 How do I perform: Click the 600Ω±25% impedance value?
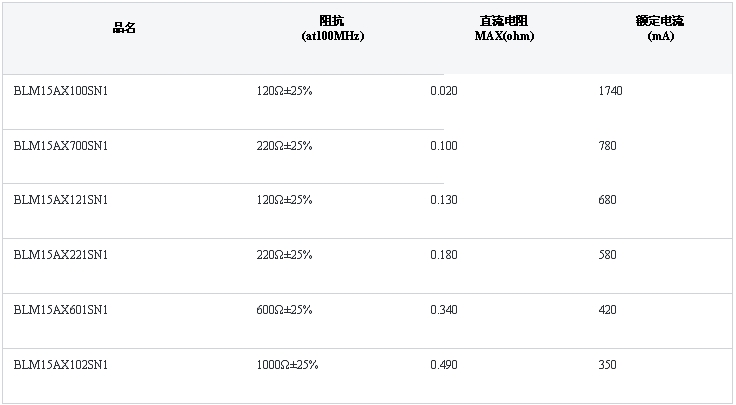tap(284, 310)
